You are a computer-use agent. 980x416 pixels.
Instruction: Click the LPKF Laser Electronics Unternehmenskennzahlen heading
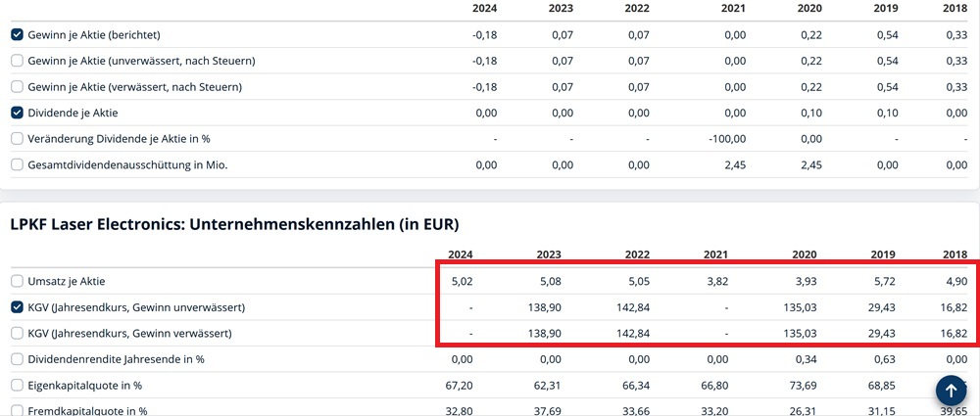[x=234, y=224]
